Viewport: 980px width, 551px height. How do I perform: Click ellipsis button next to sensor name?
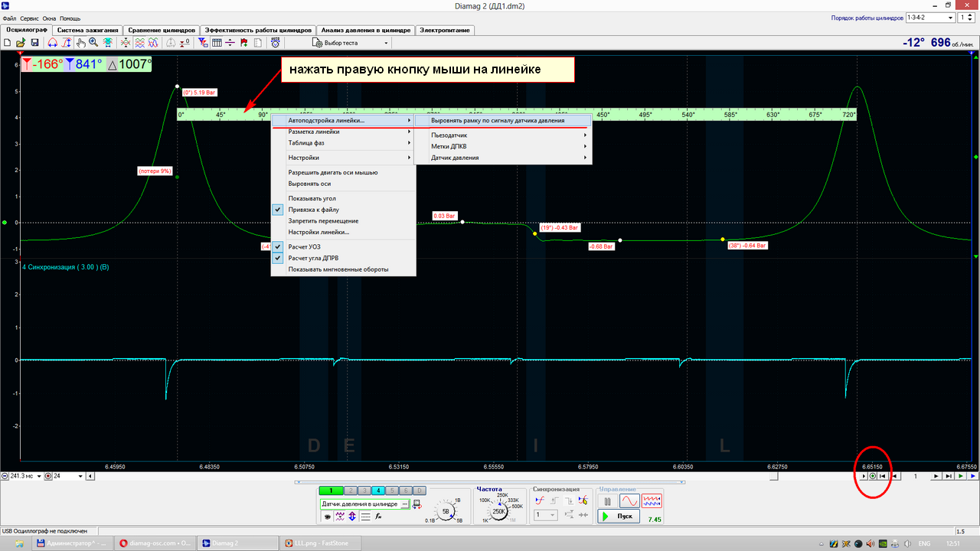(405, 504)
